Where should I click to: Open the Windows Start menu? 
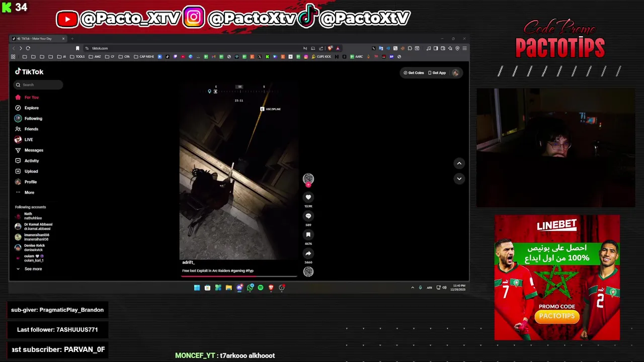tap(197, 288)
